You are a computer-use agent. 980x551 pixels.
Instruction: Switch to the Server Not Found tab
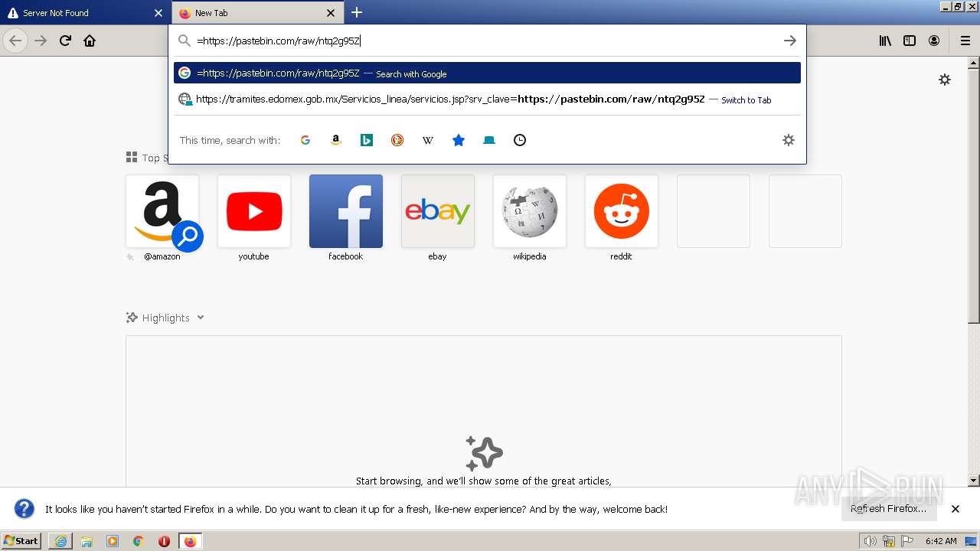tap(85, 13)
